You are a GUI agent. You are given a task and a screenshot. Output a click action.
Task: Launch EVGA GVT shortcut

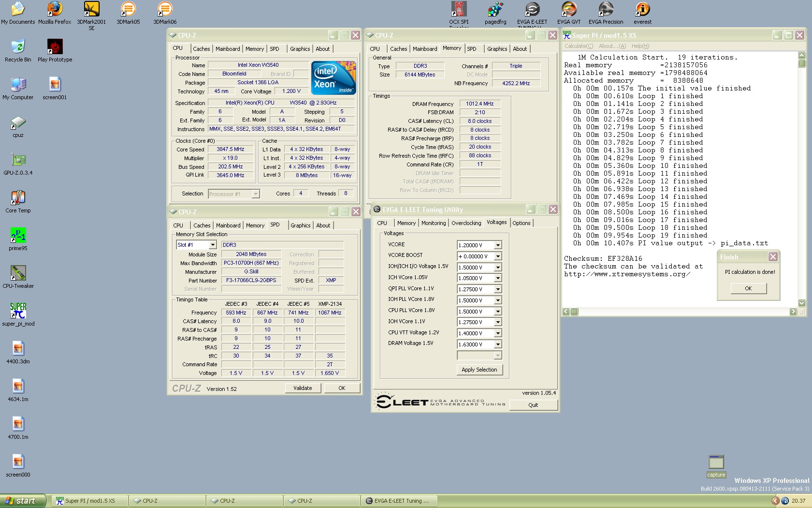(x=569, y=13)
